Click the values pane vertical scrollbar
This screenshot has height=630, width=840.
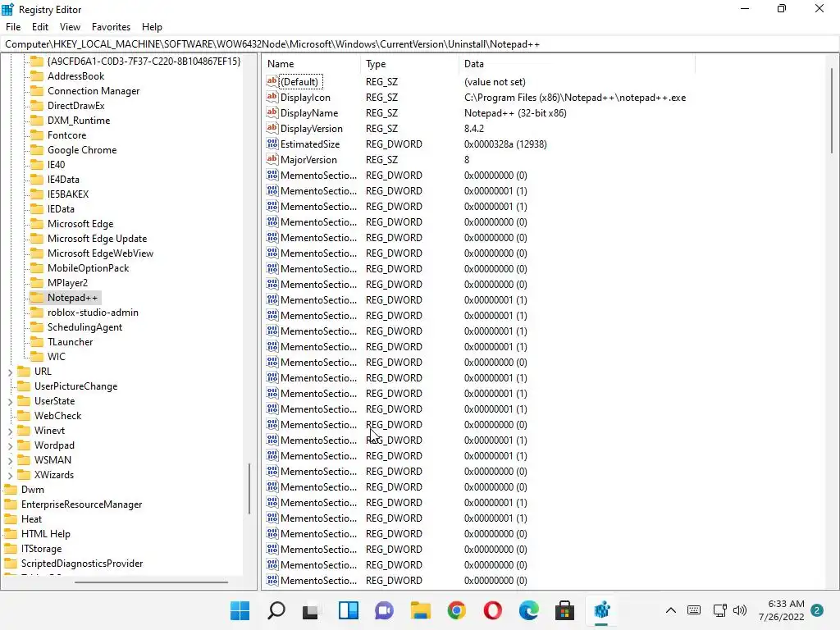click(x=832, y=111)
